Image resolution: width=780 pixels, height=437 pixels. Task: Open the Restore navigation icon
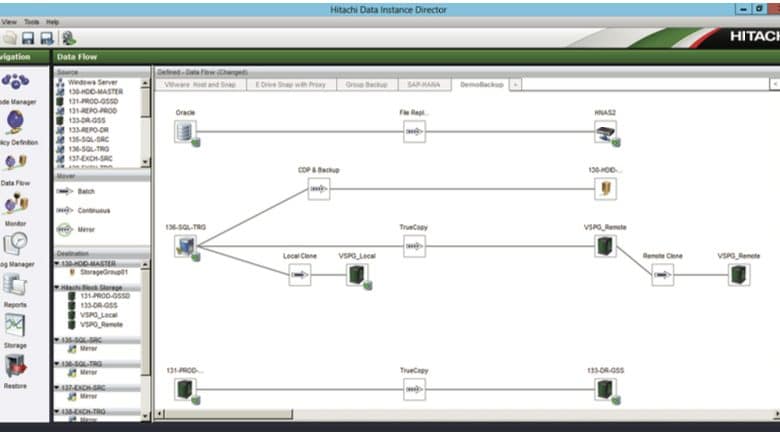coord(15,366)
